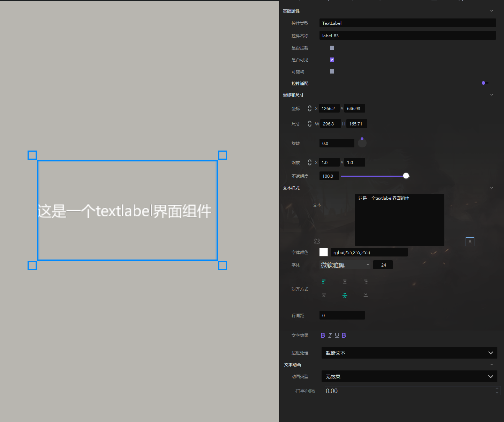The height and width of the screenshot is (422, 504).
Task: Toggle underline text effect
Action: click(337, 335)
